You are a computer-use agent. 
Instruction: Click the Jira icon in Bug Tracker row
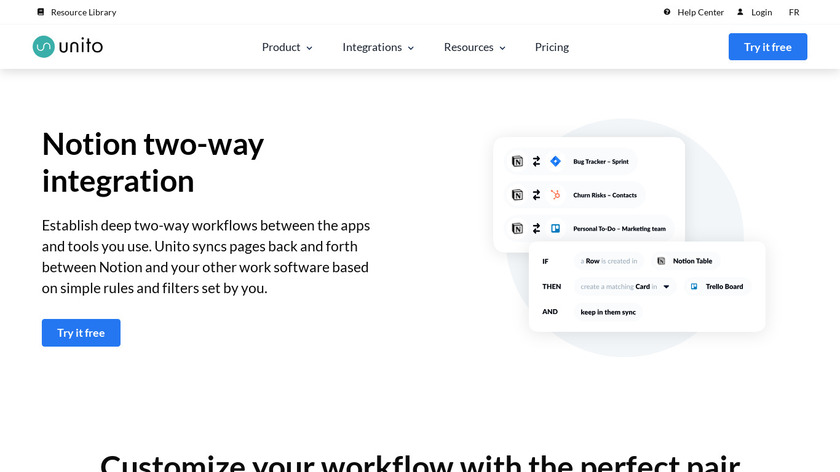[x=556, y=161]
